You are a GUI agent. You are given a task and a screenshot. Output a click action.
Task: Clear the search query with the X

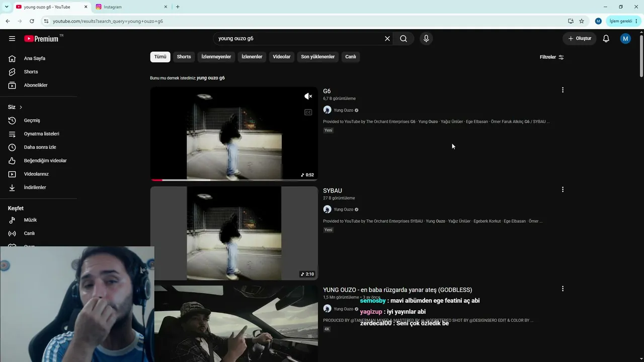(387, 39)
